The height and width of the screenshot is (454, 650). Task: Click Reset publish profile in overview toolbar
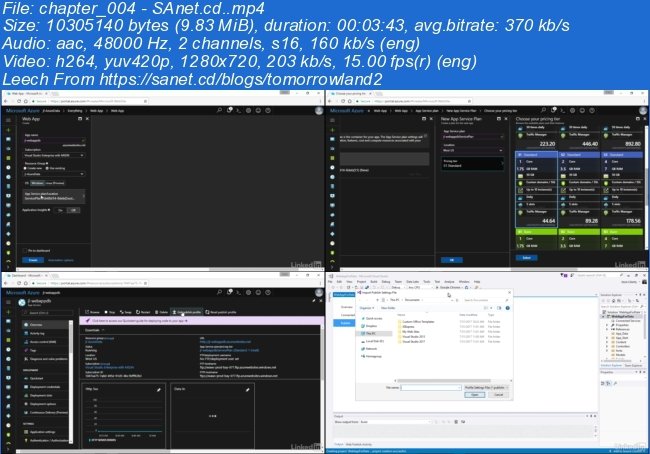pos(221,312)
